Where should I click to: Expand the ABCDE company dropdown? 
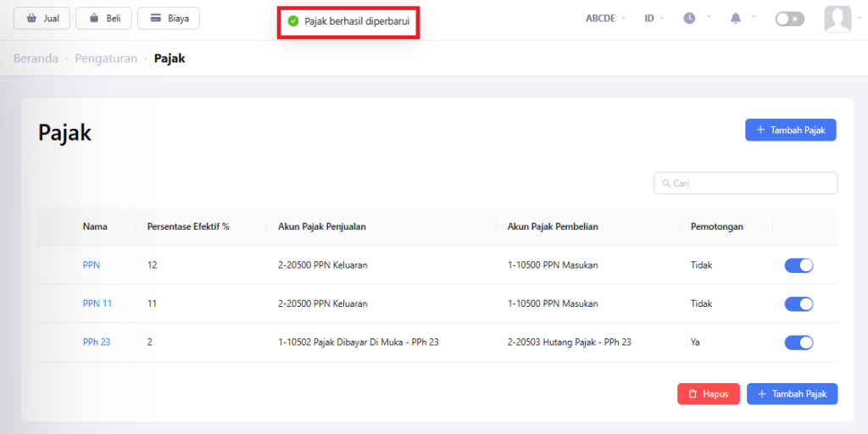coord(605,19)
